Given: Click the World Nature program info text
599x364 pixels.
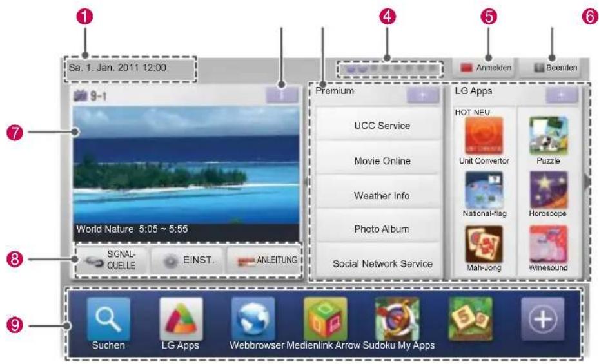Looking at the screenshot, I should click(132, 229).
